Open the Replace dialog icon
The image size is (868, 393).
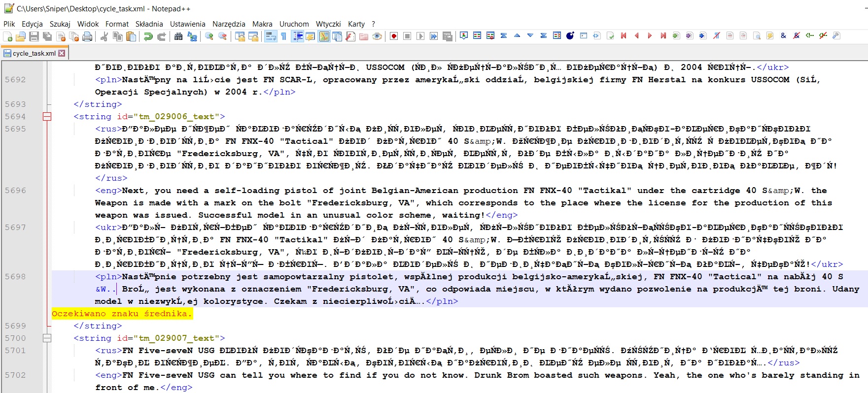coord(192,36)
